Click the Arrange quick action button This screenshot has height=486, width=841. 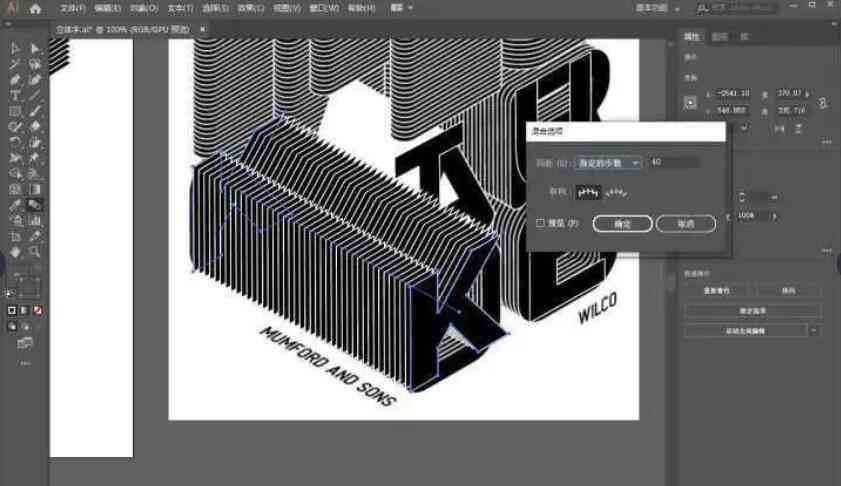[788, 291]
